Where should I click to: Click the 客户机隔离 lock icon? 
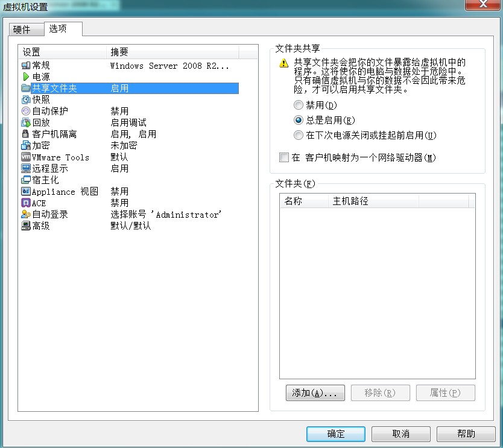pyautogui.click(x=26, y=134)
